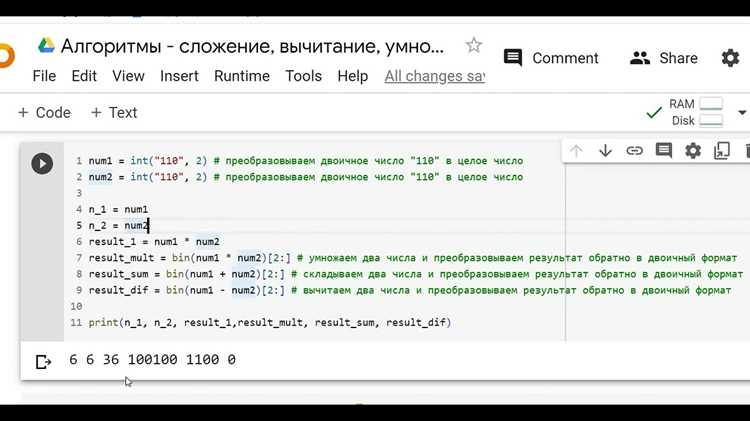Viewport: 750px width, 421px height.
Task: Click line 9 starting with result_dif
Action: click(410, 290)
